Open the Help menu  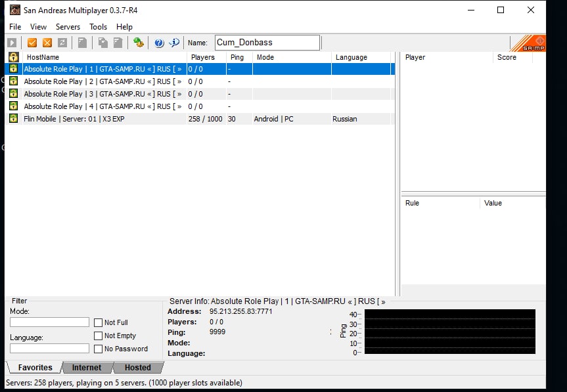124,27
